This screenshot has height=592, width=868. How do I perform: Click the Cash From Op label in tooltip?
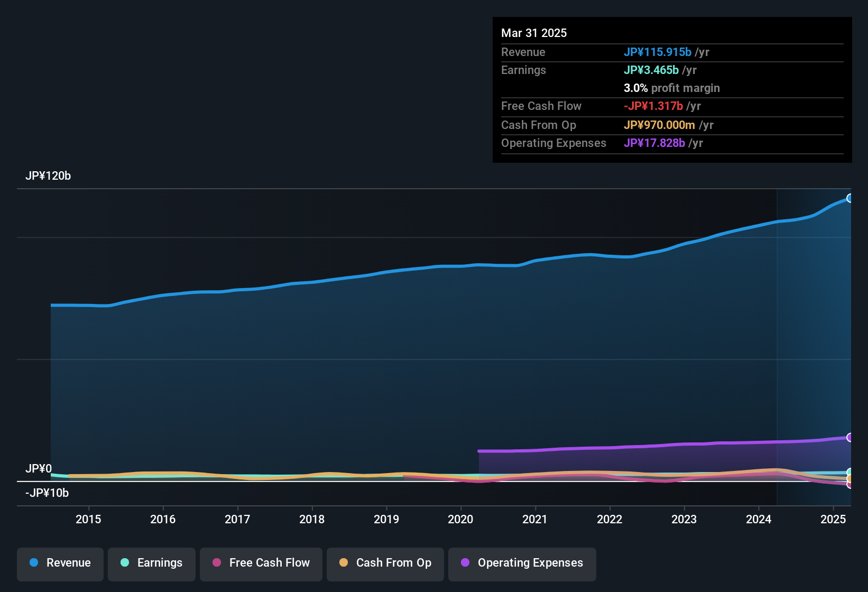pyautogui.click(x=539, y=125)
